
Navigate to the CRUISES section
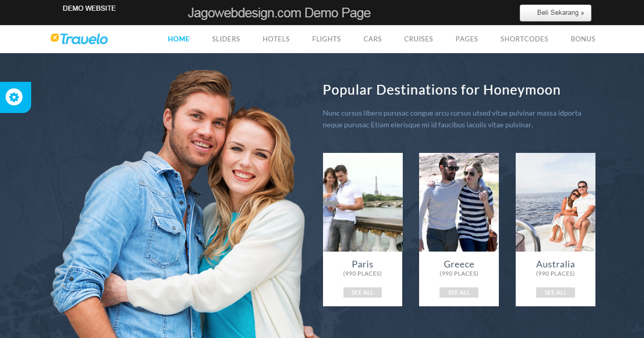[419, 39]
